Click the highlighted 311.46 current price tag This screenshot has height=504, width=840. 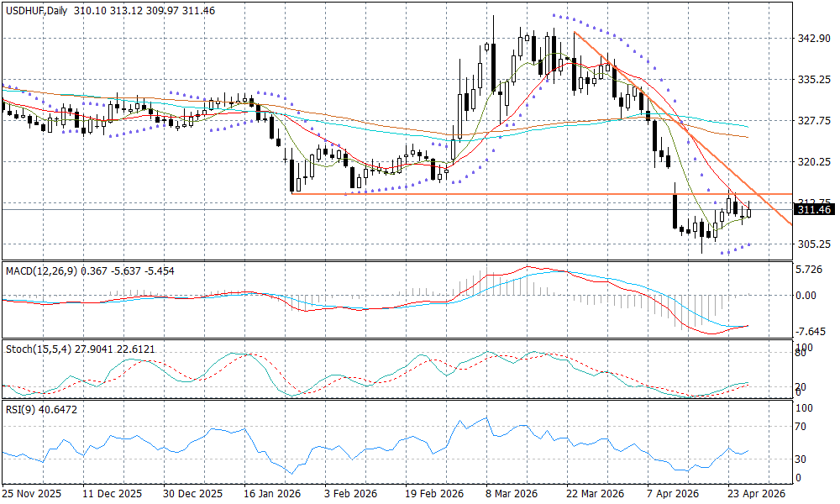(813, 209)
